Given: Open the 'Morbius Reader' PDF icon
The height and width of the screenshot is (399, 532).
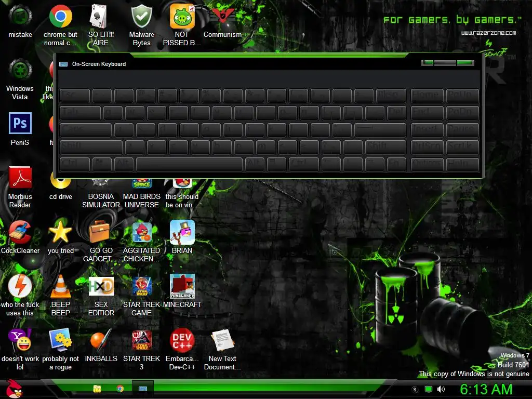Looking at the screenshot, I should [x=20, y=187].
